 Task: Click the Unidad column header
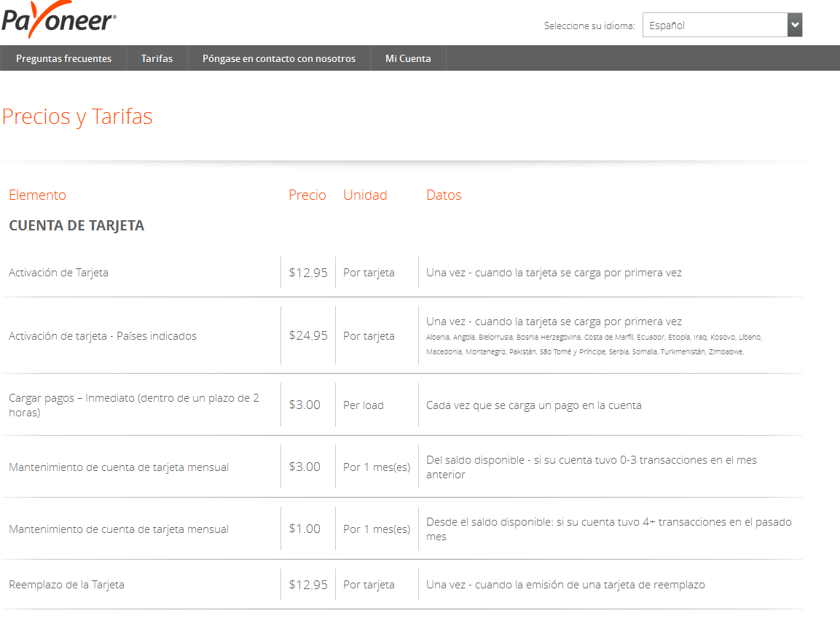[365, 195]
